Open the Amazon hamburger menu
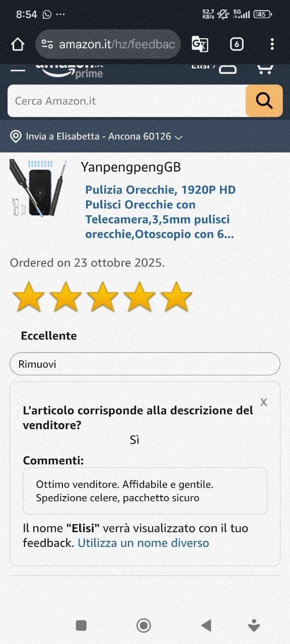The width and height of the screenshot is (290, 644). click(x=18, y=69)
